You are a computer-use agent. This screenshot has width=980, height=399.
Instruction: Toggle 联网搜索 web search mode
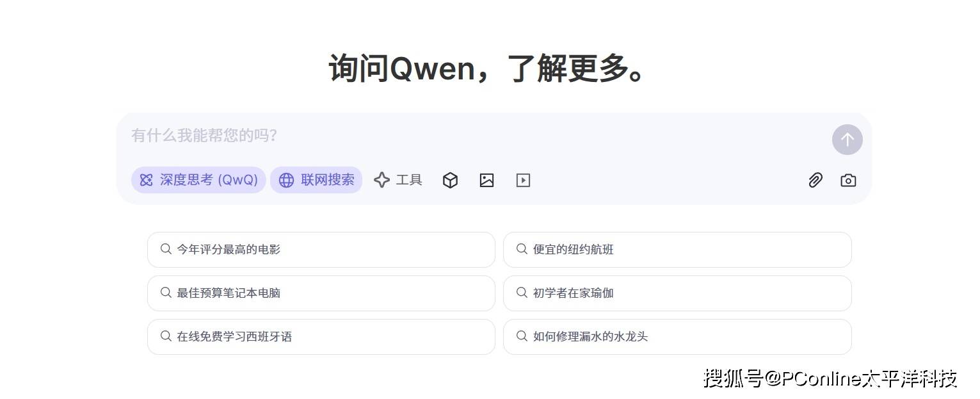click(316, 180)
